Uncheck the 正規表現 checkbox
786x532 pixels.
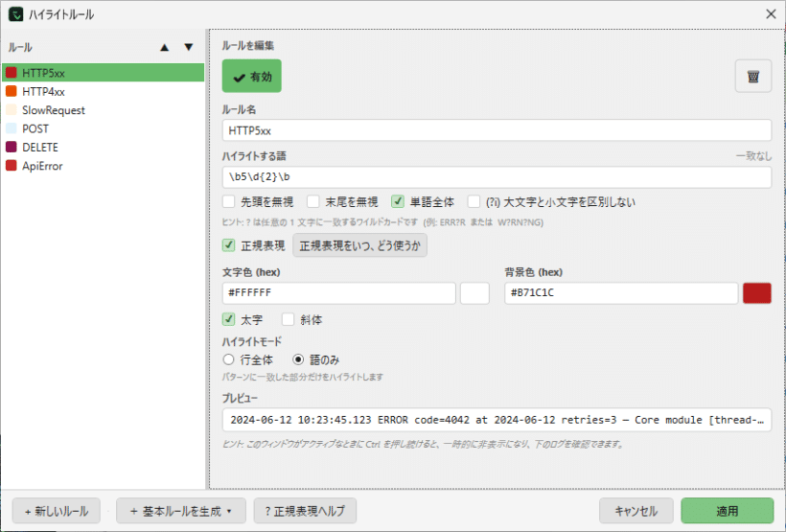point(228,245)
